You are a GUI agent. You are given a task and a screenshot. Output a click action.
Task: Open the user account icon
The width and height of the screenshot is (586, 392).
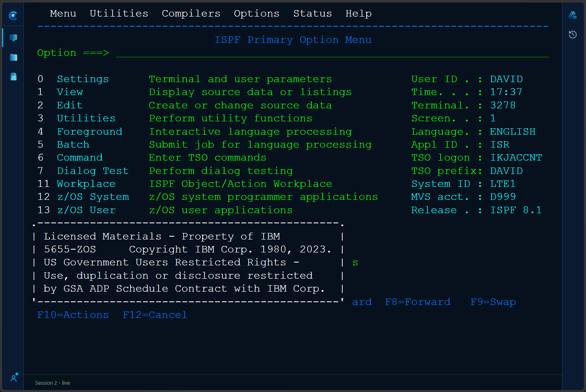pos(14,377)
